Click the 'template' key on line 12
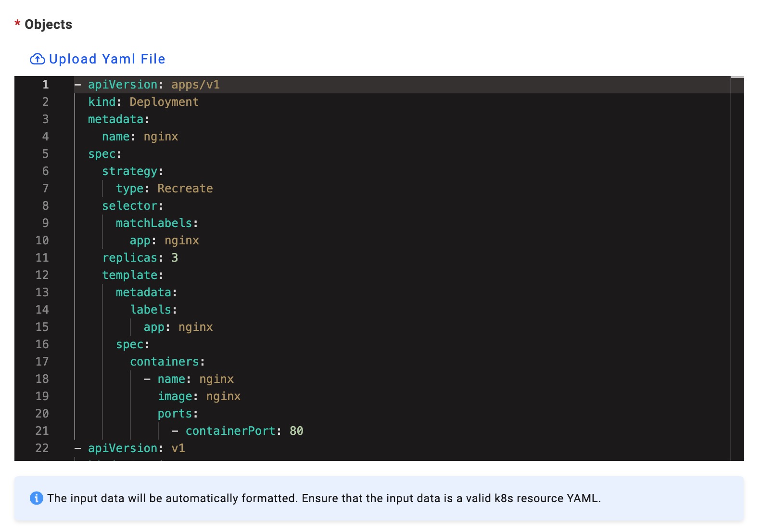 (130, 275)
